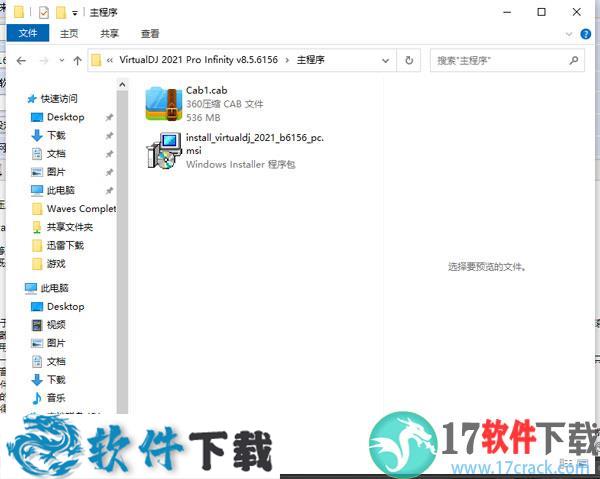
Task: Click the forward navigation arrow
Action: (44, 60)
